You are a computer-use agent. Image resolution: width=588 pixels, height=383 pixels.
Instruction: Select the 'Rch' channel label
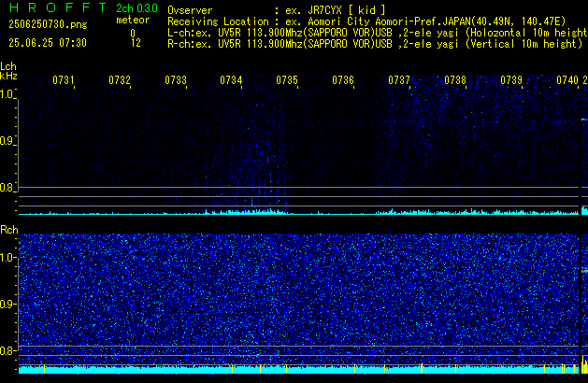click(9, 230)
